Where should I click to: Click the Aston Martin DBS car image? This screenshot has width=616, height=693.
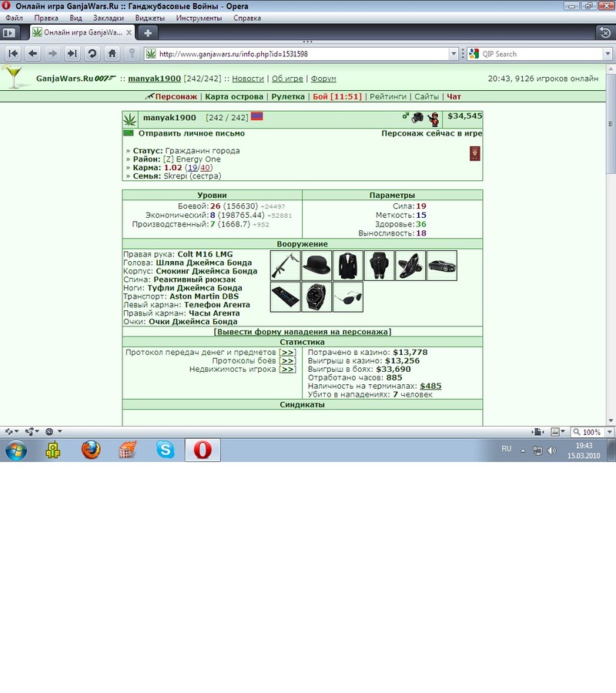pos(442,266)
